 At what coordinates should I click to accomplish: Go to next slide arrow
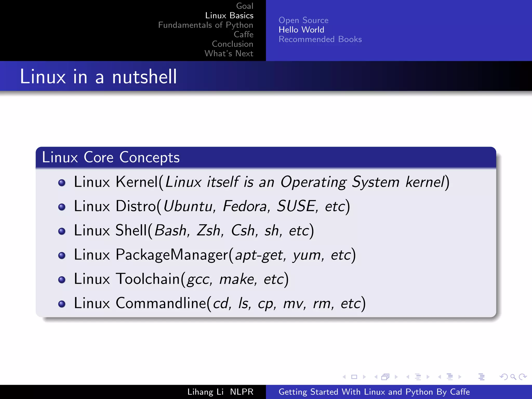pos(364,377)
